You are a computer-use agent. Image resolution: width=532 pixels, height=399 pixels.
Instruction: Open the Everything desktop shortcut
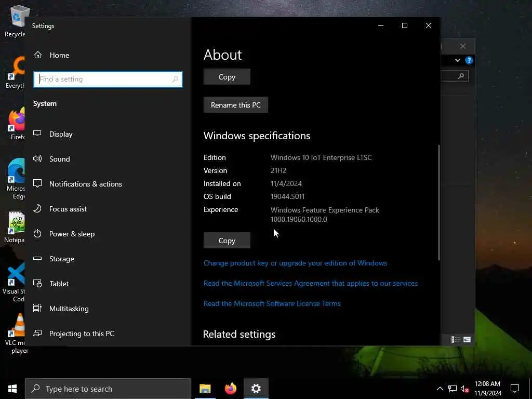click(x=15, y=73)
